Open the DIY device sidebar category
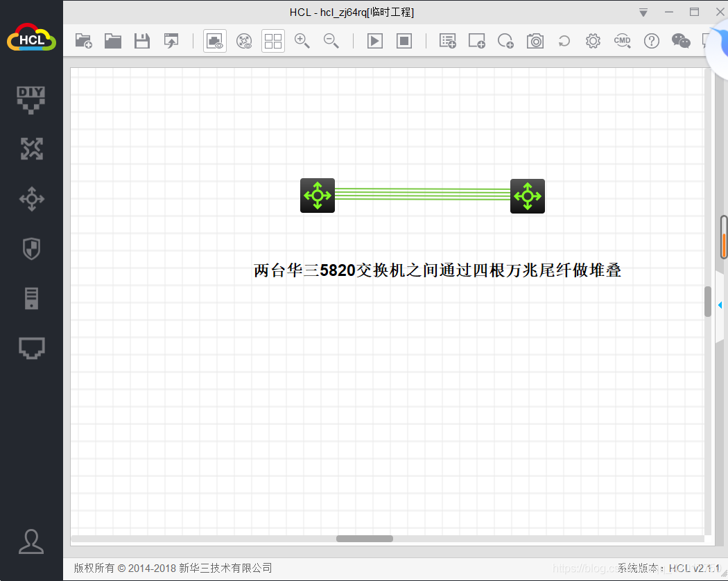 31,99
